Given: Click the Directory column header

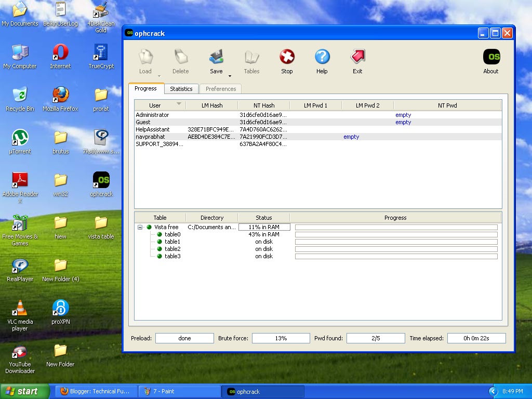Looking at the screenshot, I should [x=212, y=218].
